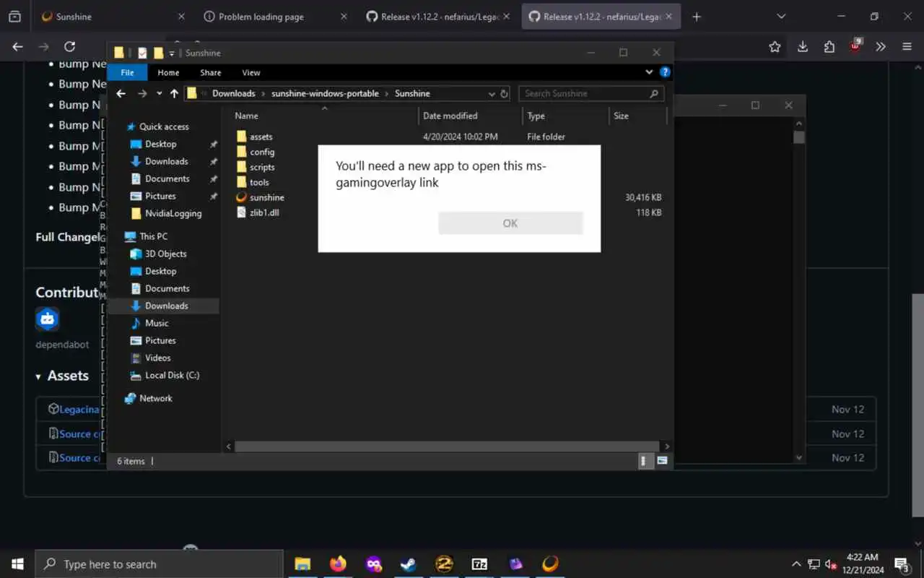Select the sunshine executable file
This screenshot has height=578, width=924.
[x=266, y=197]
